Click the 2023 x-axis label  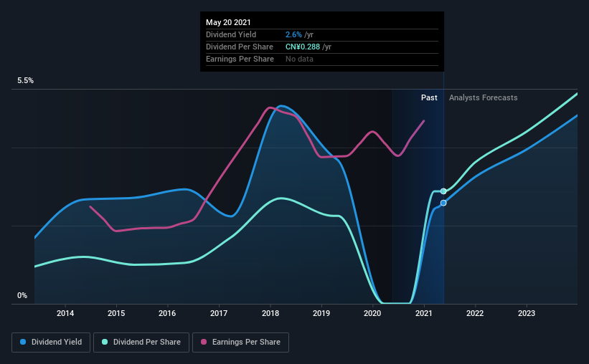[527, 313]
